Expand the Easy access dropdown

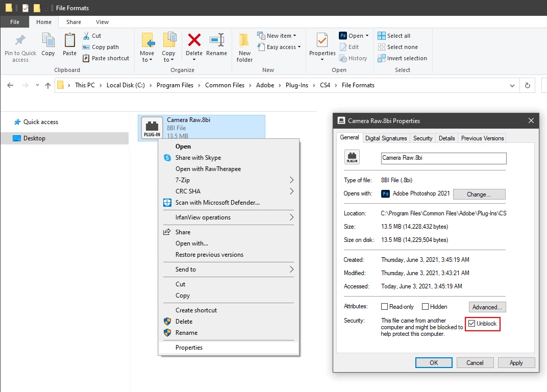tap(300, 47)
